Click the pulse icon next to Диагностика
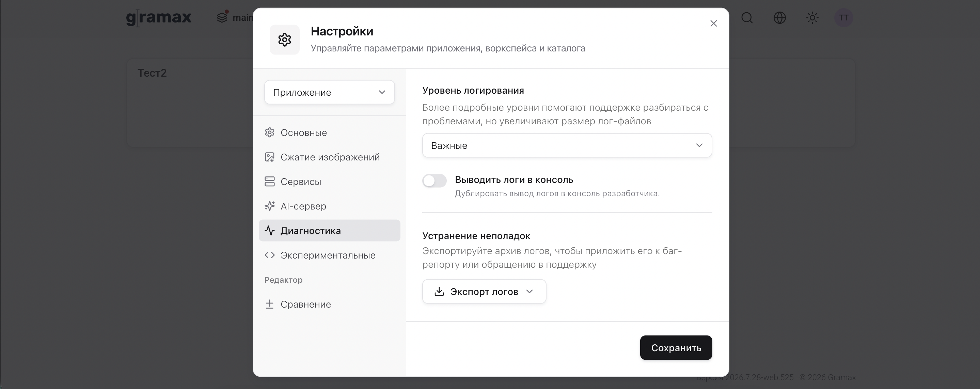This screenshot has height=389, width=980. click(x=270, y=230)
